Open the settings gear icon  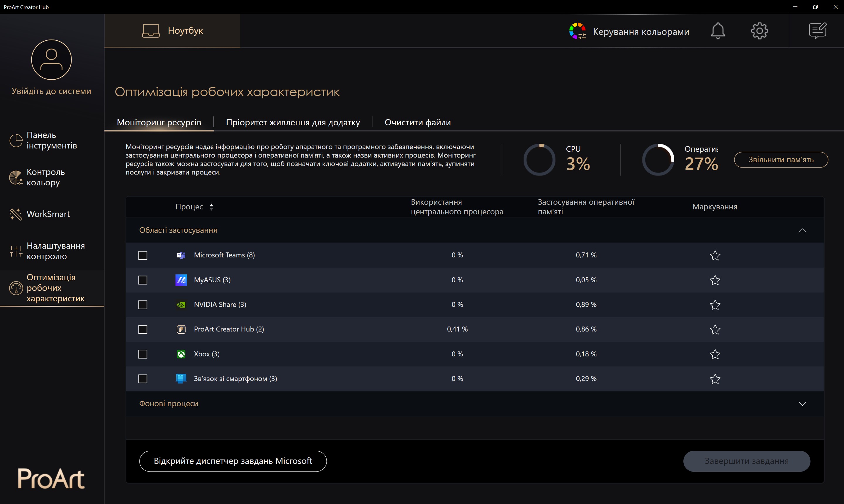coord(759,31)
